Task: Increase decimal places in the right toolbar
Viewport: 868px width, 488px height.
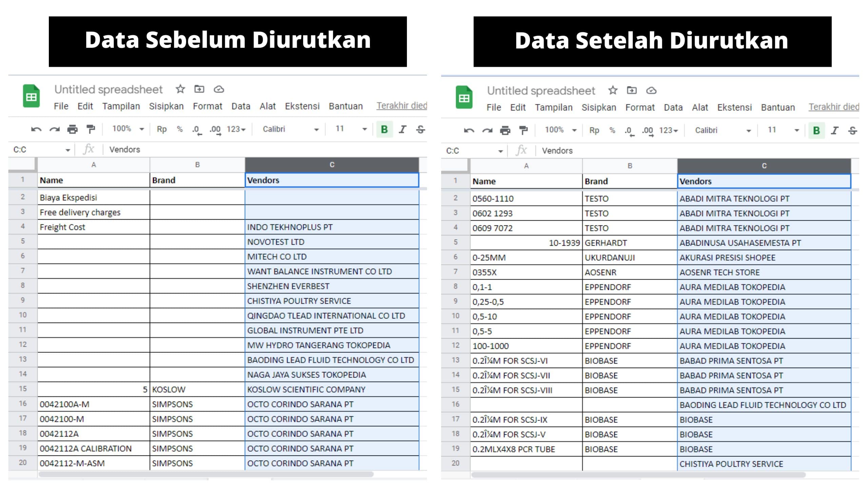Action: 648,131
